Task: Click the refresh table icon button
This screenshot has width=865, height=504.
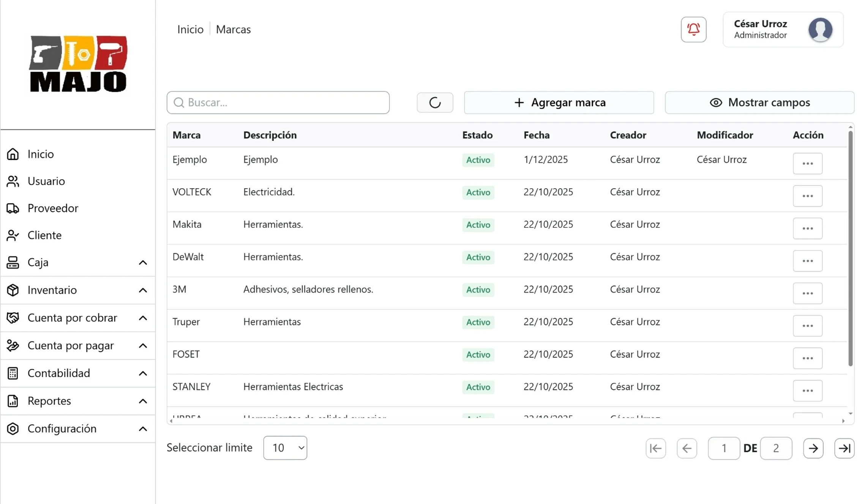Action: (435, 102)
